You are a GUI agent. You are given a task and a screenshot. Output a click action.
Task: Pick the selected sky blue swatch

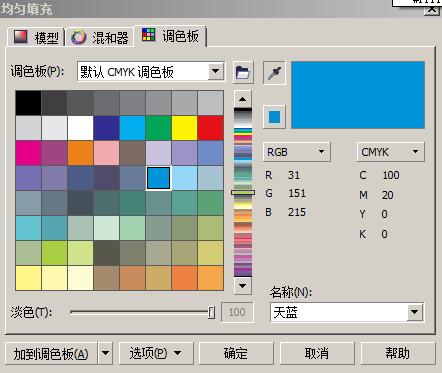tap(158, 178)
